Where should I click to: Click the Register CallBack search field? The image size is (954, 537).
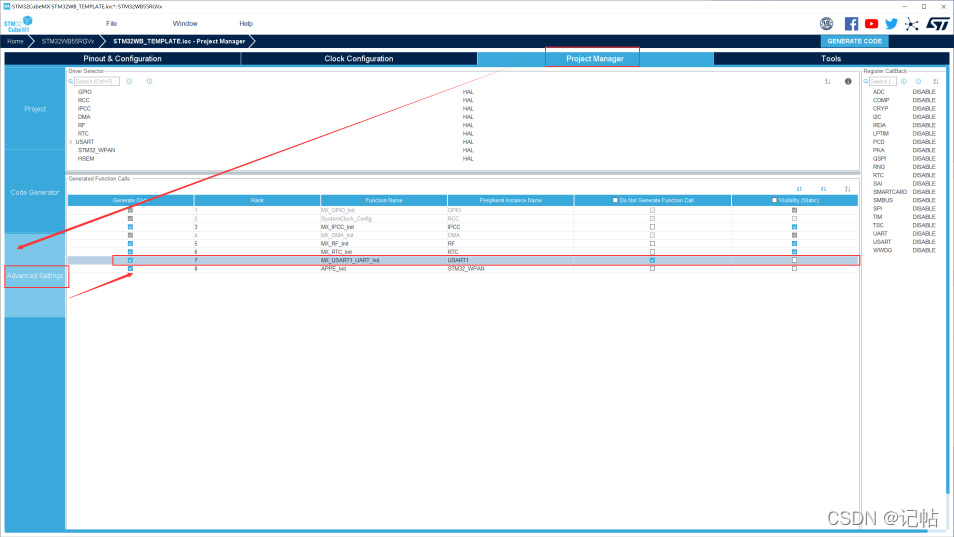tap(882, 81)
